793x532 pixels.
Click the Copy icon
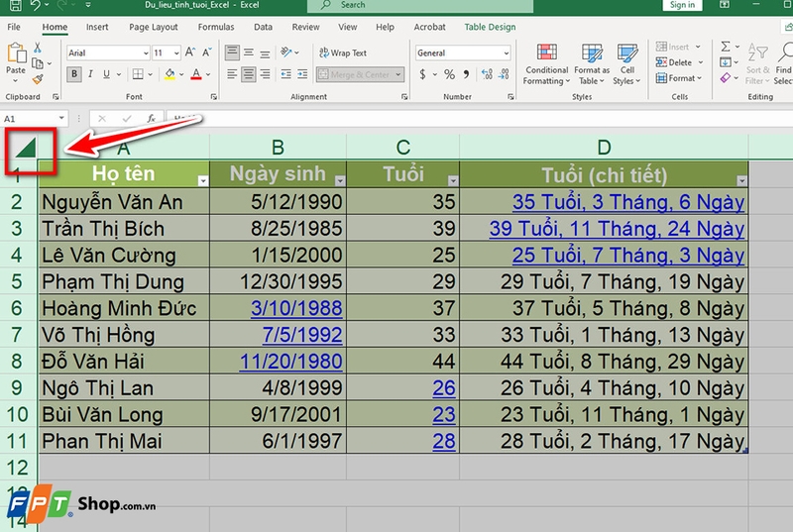pyautogui.click(x=38, y=63)
